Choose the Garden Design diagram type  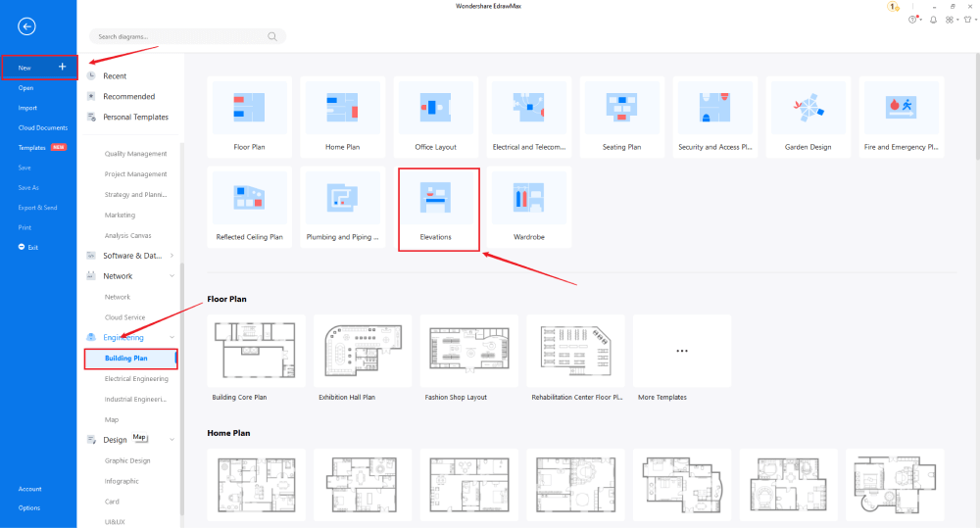tap(808, 117)
